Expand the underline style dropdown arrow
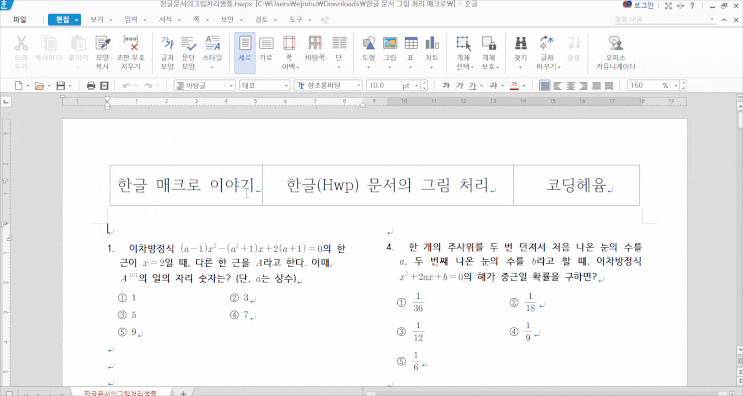This screenshot has height=396, width=743. click(x=481, y=86)
